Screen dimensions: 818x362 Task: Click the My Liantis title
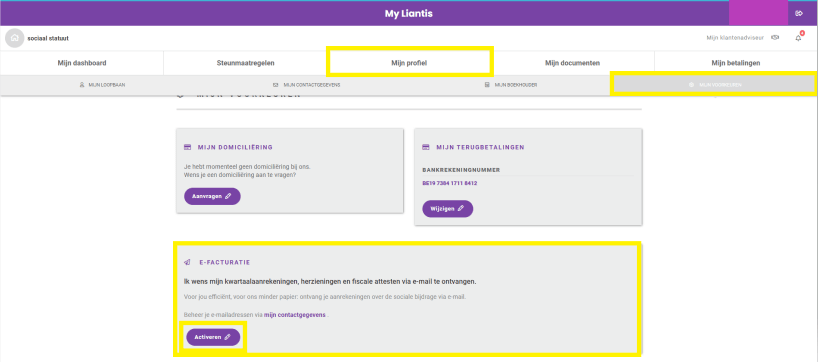pos(408,14)
